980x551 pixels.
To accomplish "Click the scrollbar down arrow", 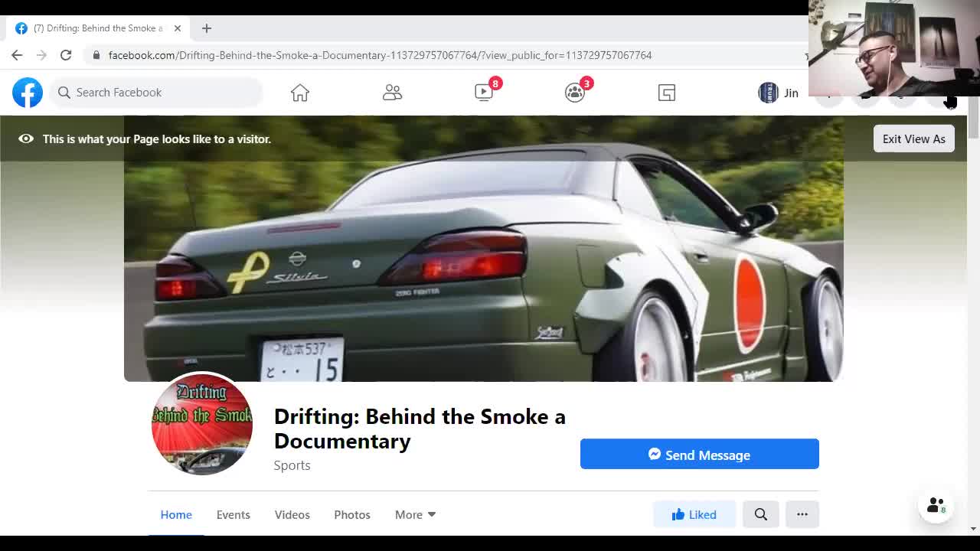I will click(x=973, y=528).
